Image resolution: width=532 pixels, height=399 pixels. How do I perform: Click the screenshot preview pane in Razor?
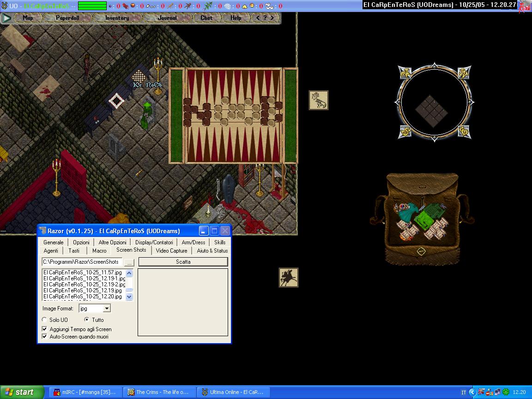click(183, 302)
